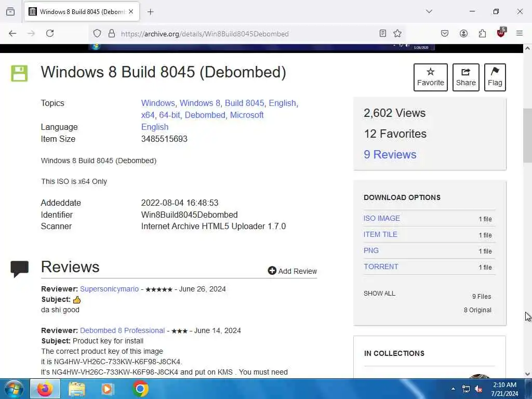Click the muted volume tray icon
Viewport: 532px width, 399px height.
[x=478, y=389]
